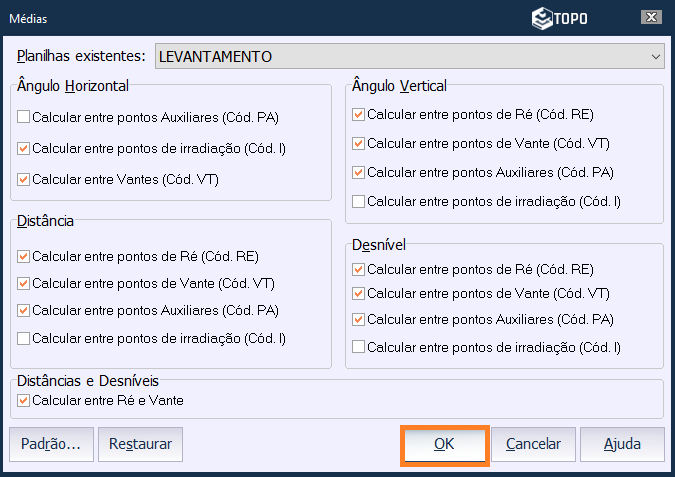The width and height of the screenshot is (675, 477).
Task: Uncheck Ângulo Horizontal irradiação (Cód. I) option
Action: (x=24, y=149)
